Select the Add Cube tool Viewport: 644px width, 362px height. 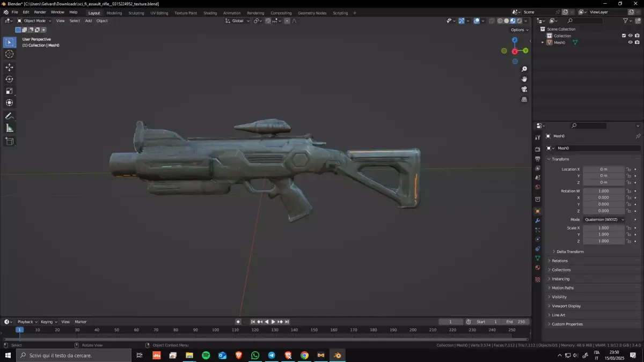[9, 141]
